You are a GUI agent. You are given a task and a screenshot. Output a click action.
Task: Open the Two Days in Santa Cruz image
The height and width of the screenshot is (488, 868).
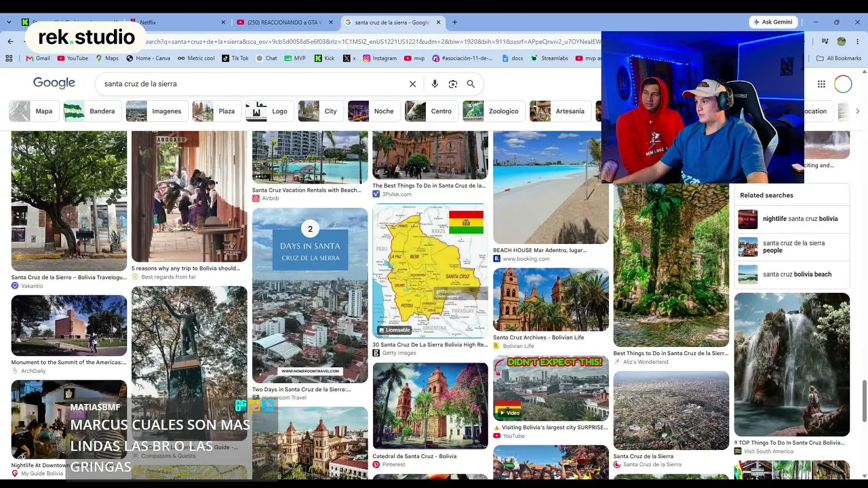310,296
